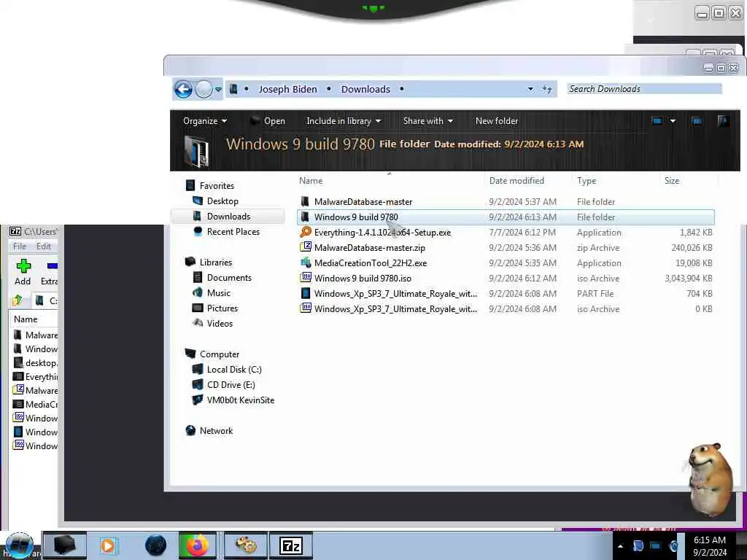Image resolution: width=747 pixels, height=560 pixels.
Task: Select desktop.ini row in 7-Zip list
Action: (x=35, y=363)
